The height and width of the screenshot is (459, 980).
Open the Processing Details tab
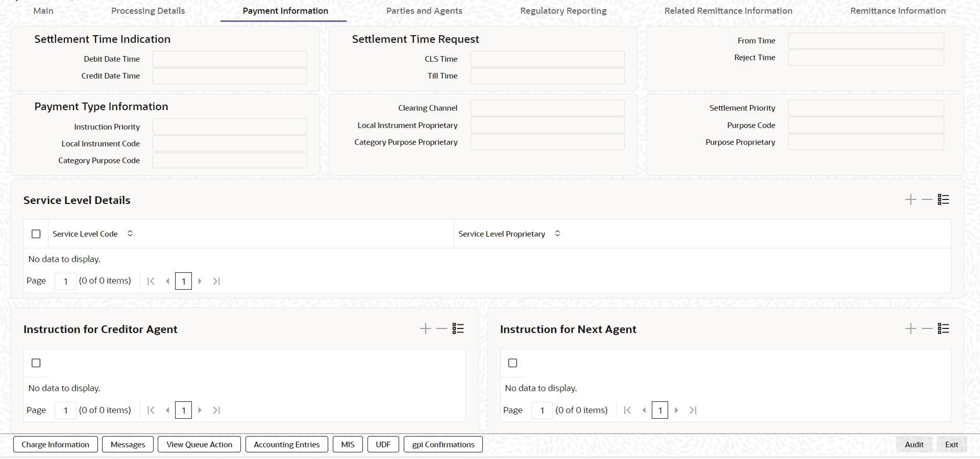tap(148, 11)
